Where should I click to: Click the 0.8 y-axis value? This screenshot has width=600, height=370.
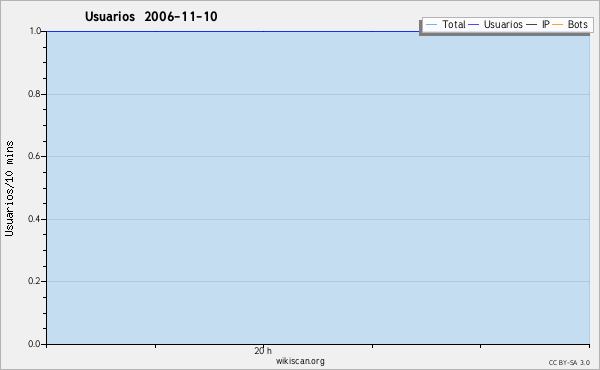pyautogui.click(x=34, y=94)
